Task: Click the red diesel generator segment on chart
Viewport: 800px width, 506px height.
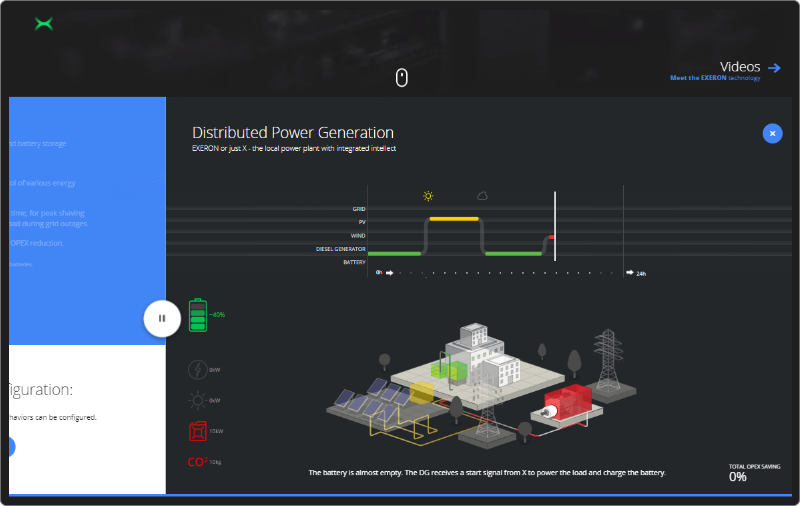Action: 552,237
